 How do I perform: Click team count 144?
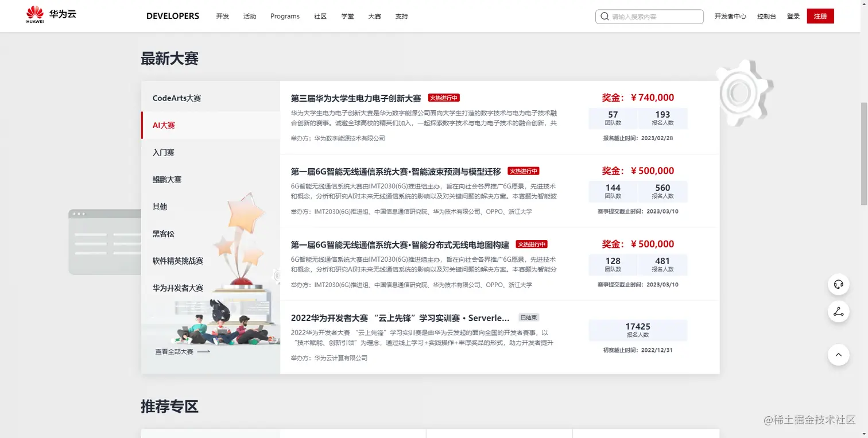tap(613, 188)
